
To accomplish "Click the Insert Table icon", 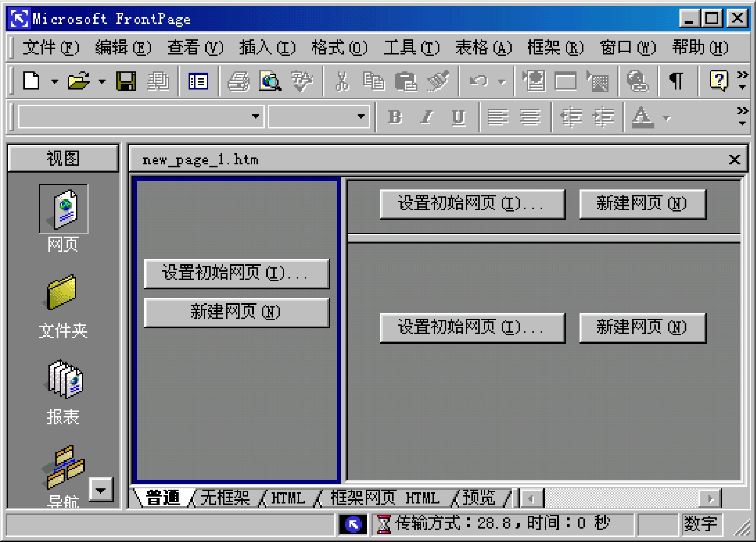I will (566, 81).
